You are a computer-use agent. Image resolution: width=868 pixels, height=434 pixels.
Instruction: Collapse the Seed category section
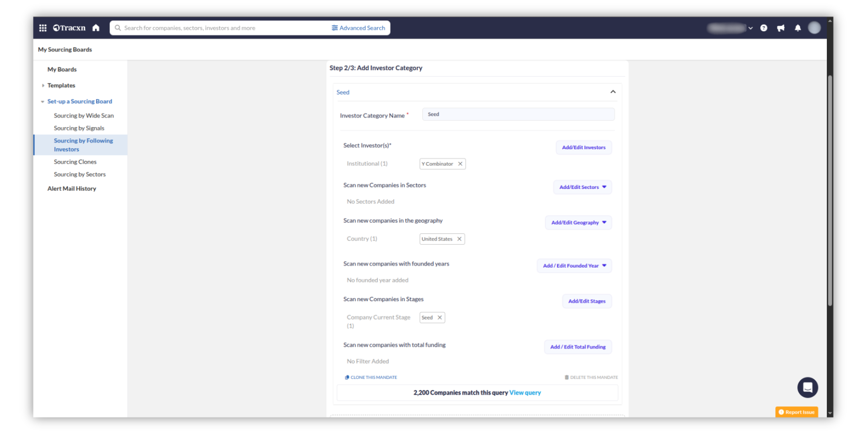[x=613, y=92]
